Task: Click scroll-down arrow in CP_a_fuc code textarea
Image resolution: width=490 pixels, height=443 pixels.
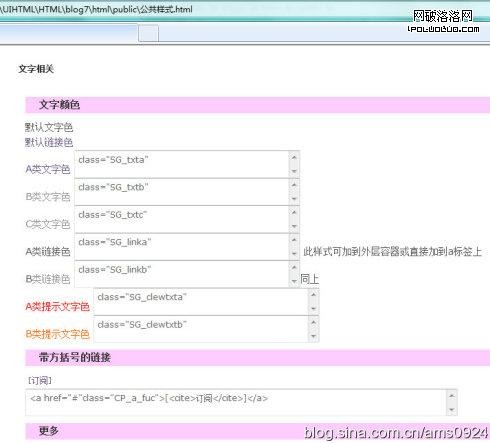Action: pyautogui.click(x=452, y=410)
